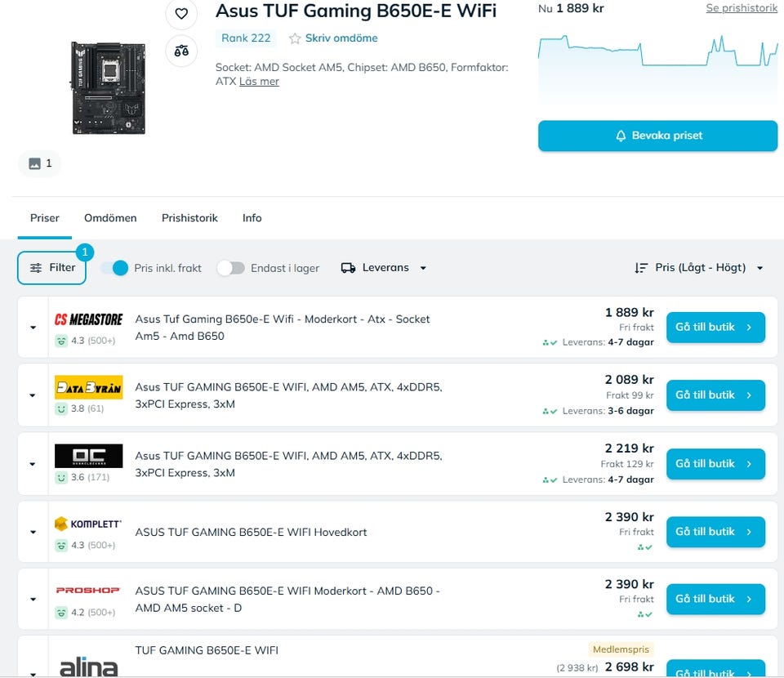Go to Komplett store via button
784x678 pixels.
[x=715, y=532]
